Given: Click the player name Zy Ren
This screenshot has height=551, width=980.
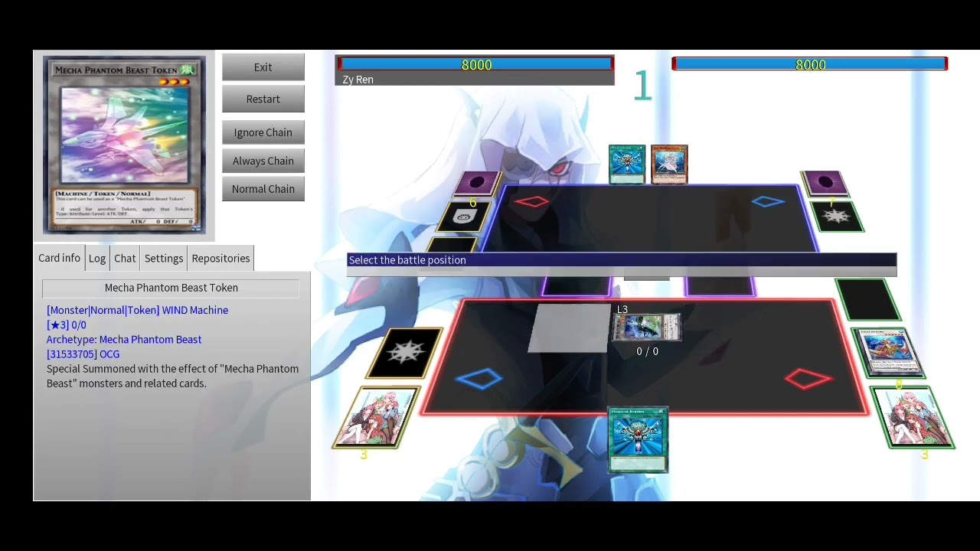Looking at the screenshot, I should [358, 80].
